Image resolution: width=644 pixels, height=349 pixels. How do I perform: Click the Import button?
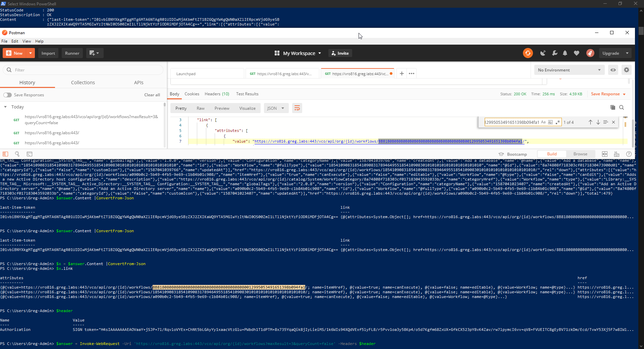tap(48, 53)
